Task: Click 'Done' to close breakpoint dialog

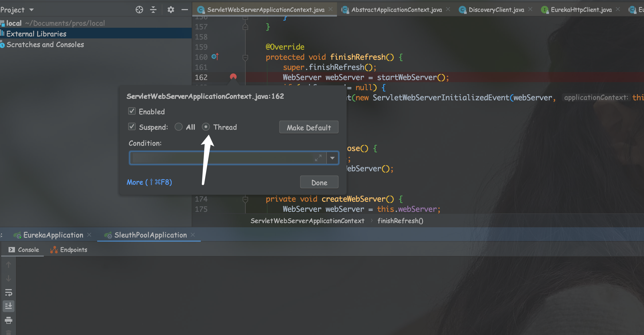Action: pyautogui.click(x=319, y=182)
